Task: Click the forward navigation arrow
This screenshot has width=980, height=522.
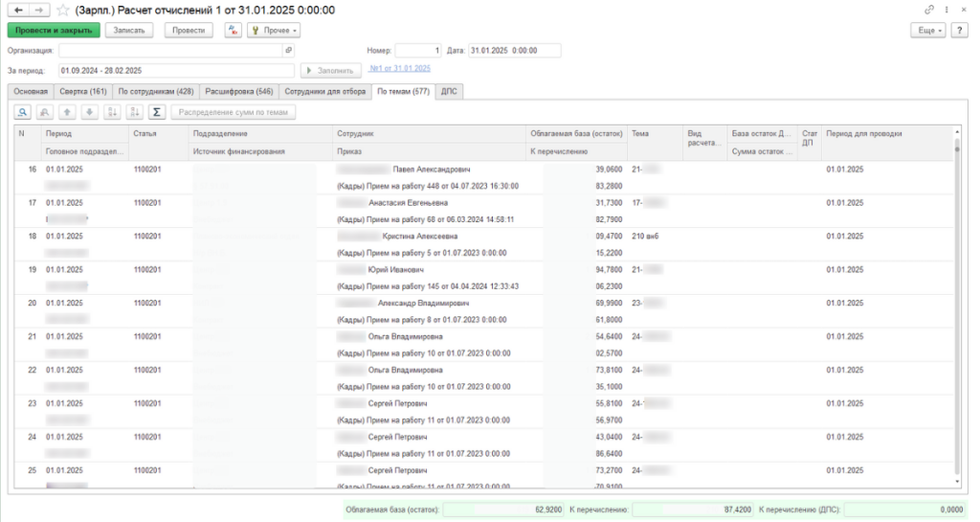Action: point(37,10)
